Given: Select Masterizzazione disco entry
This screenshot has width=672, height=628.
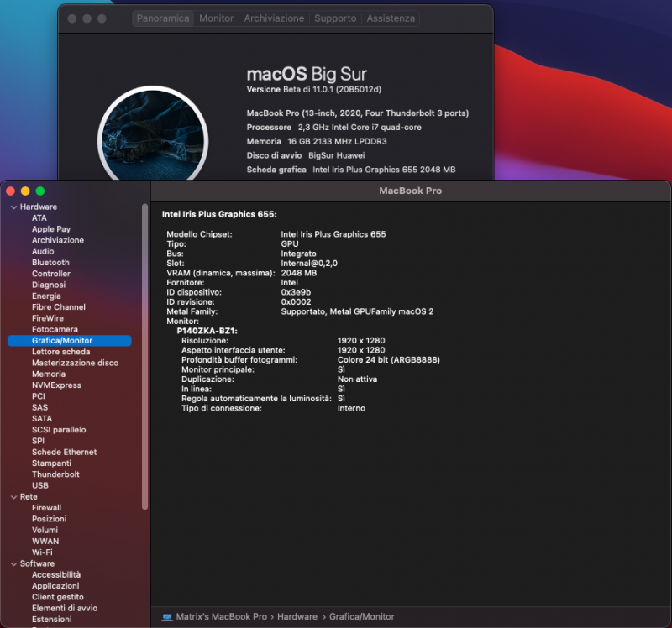Looking at the screenshot, I should point(75,363).
